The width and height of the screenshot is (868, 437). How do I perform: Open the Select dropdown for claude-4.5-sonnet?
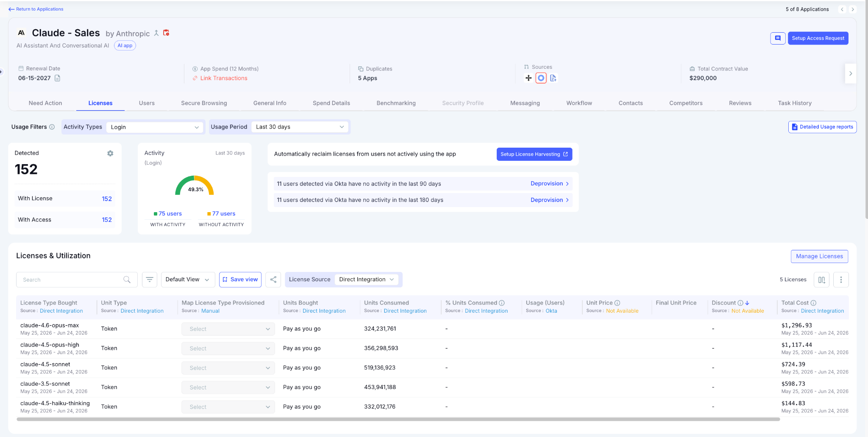[228, 368]
